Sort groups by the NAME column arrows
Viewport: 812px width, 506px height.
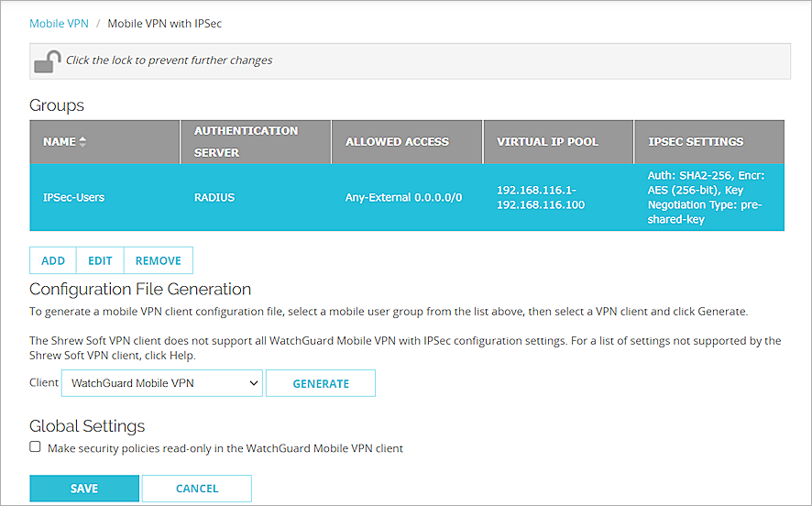82,142
